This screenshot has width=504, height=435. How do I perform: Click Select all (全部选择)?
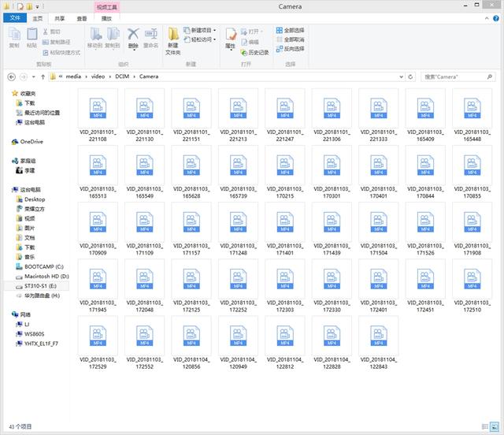point(291,30)
